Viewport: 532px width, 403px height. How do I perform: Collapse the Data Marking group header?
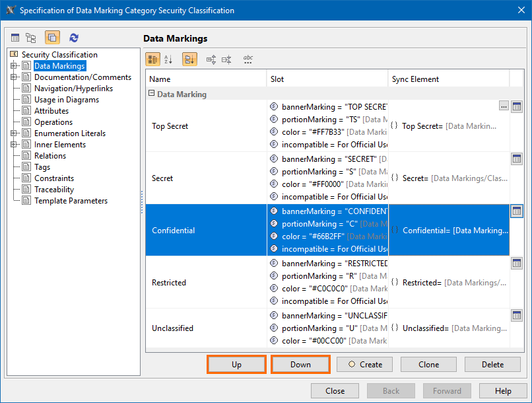(152, 94)
